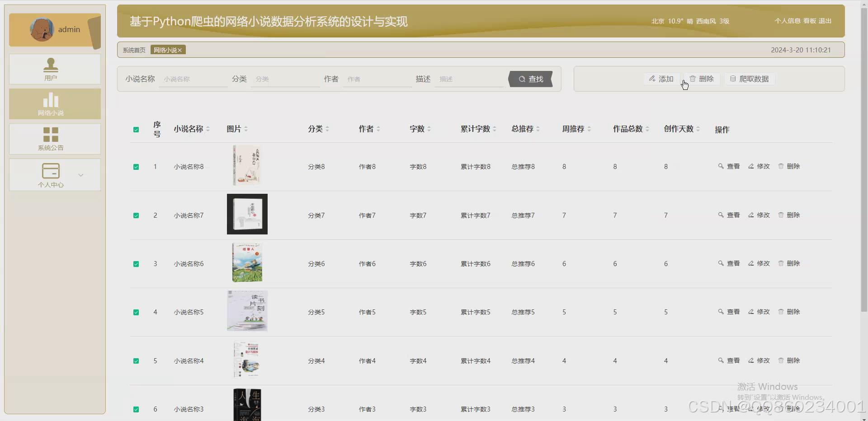
Task: Toggle the select-all header checkbox
Action: pyautogui.click(x=136, y=130)
